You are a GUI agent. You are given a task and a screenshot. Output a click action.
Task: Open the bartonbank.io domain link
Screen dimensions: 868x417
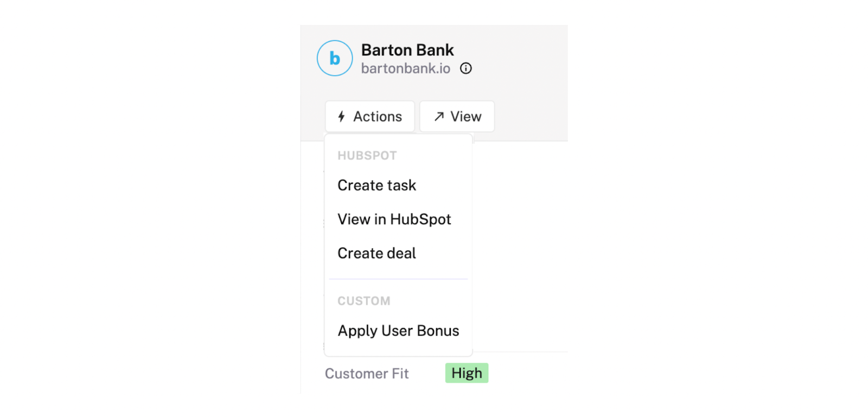[406, 68]
